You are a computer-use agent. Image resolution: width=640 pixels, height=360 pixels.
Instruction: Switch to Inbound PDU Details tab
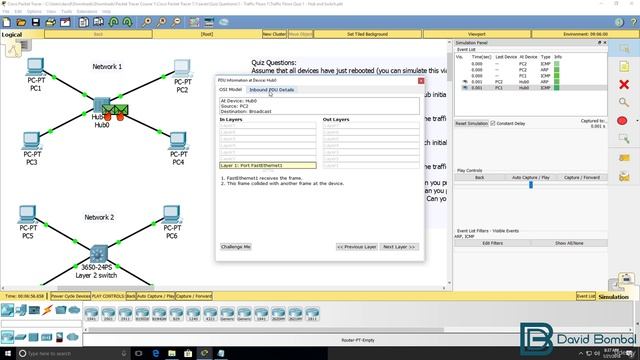point(271,90)
